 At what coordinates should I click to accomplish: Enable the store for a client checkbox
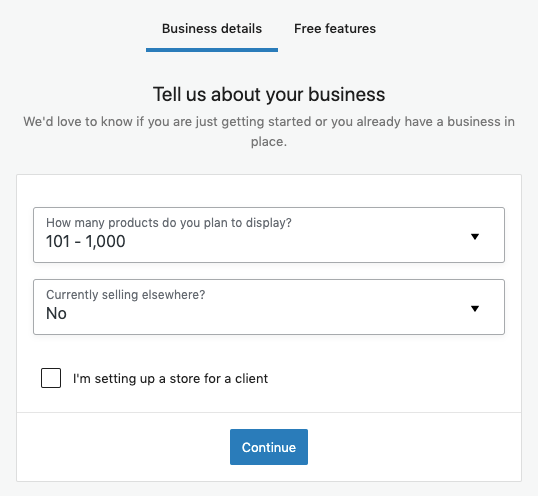(51, 378)
